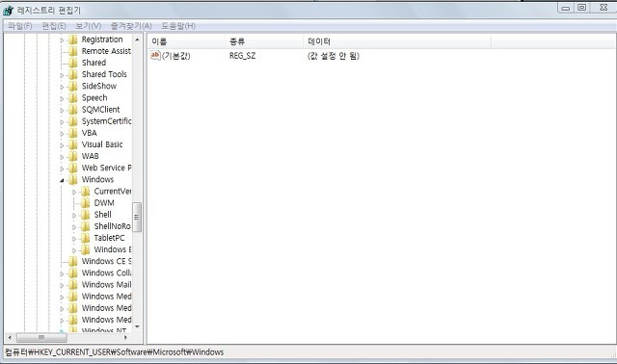Expand the Shared Tools key
This screenshot has width=617, height=364.
[x=62, y=75]
